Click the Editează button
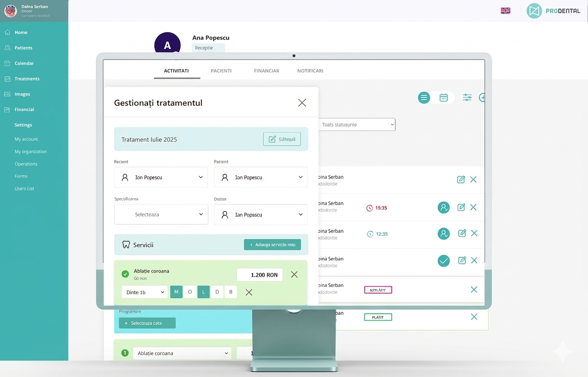The image size is (588, 377). click(x=282, y=139)
